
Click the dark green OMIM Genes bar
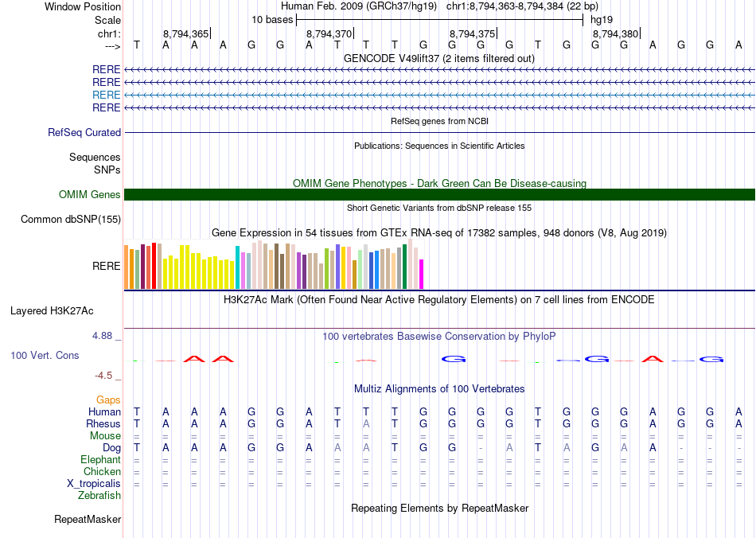coord(439,195)
